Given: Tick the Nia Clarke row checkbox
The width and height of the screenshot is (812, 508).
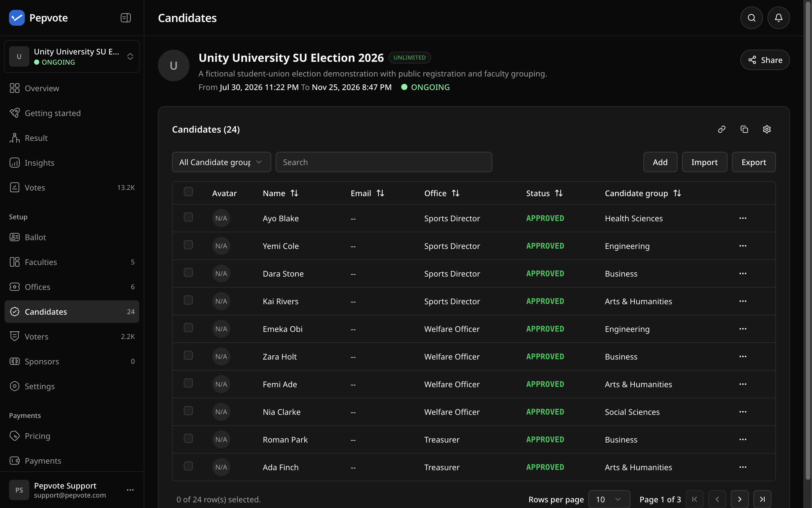Looking at the screenshot, I should [x=188, y=411].
